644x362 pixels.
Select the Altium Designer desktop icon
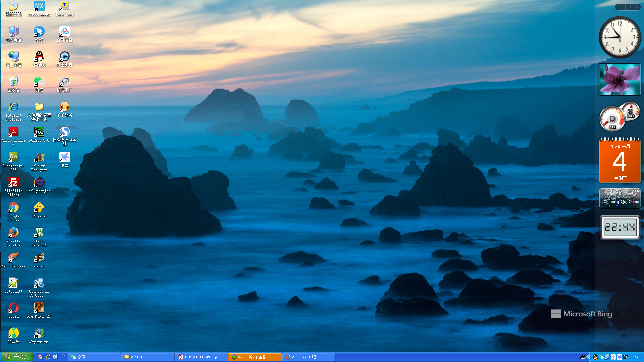point(39,158)
